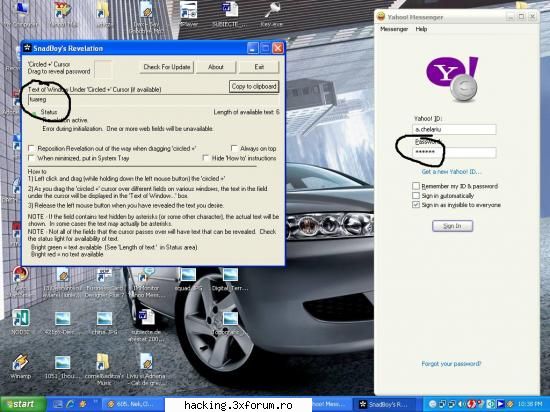Open the Messenger menu in Yahoo Messenger
Screen dimensions: 550x412
[x=394, y=29]
